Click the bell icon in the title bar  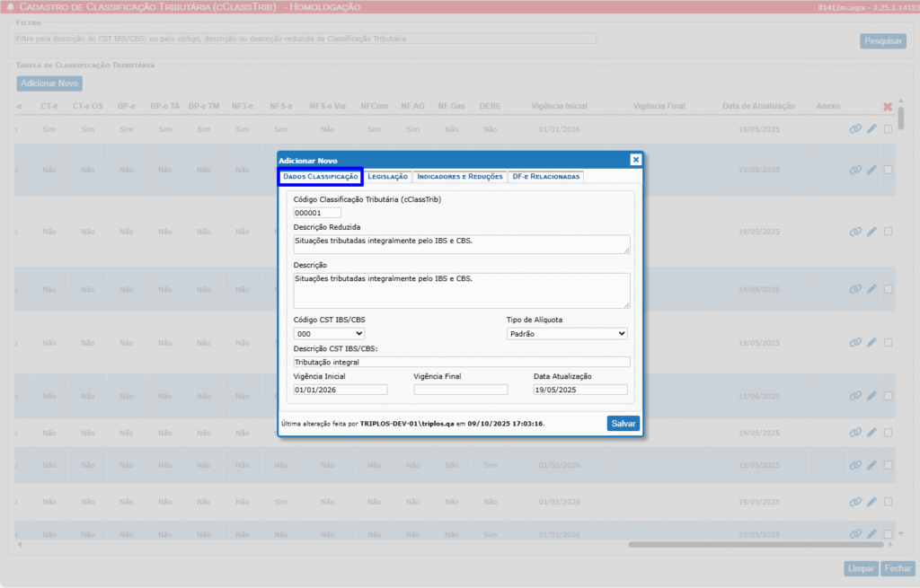tap(10, 7)
